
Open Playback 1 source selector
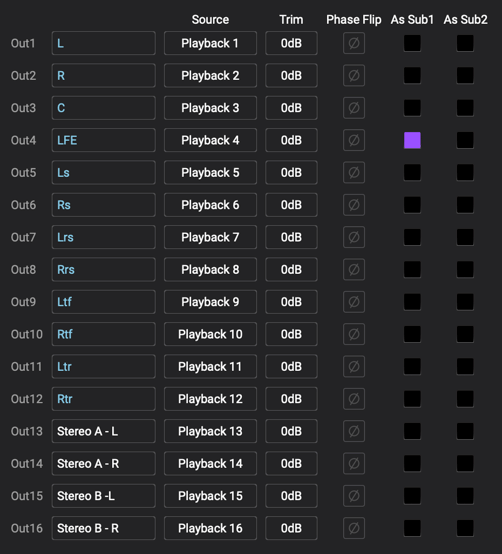[210, 43]
